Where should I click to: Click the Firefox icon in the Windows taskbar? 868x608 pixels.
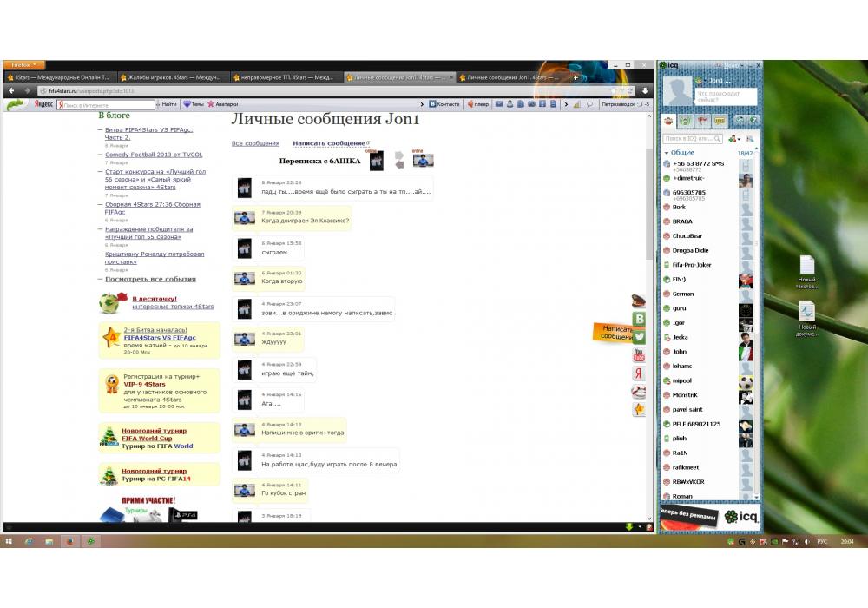click(x=69, y=541)
